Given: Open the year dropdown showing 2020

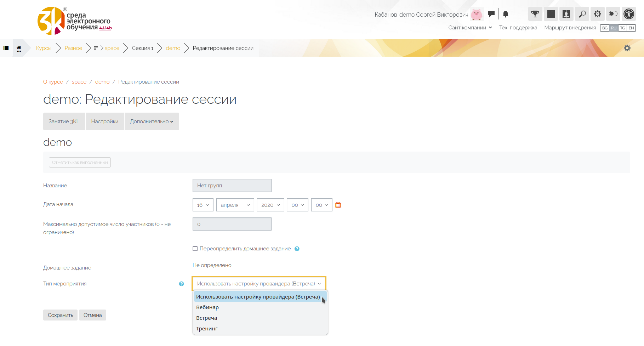Looking at the screenshot, I should (x=270, y=205).
